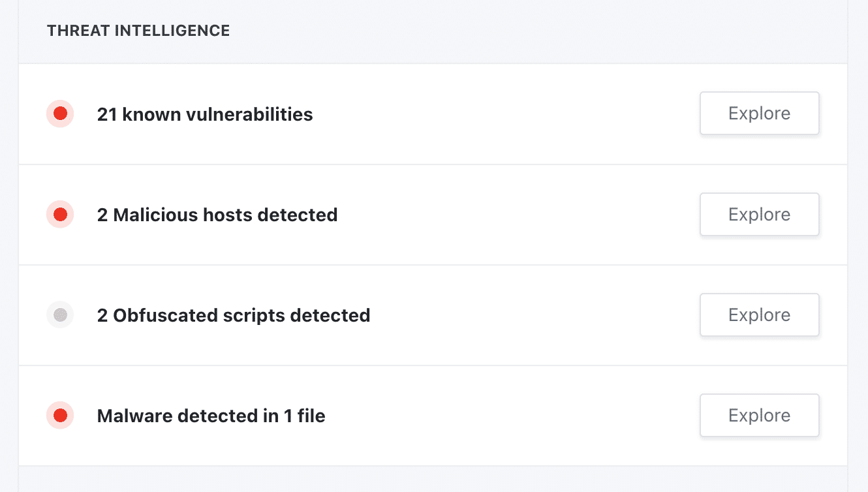Image resolution: width=868 pixels, height=492 pixels.
Task: Click the "2 Obfuscated scripts detected" label
Action: [234, 316]
